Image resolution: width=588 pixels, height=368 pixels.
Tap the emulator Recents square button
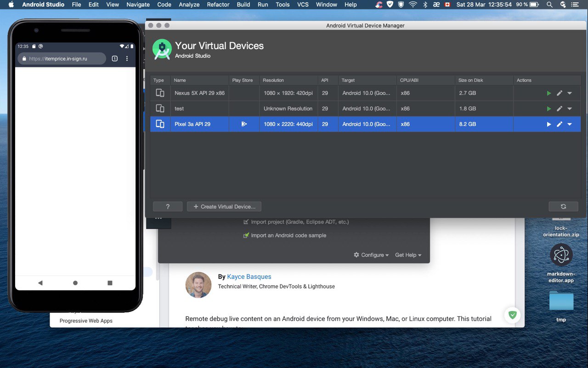click(110, 283)
